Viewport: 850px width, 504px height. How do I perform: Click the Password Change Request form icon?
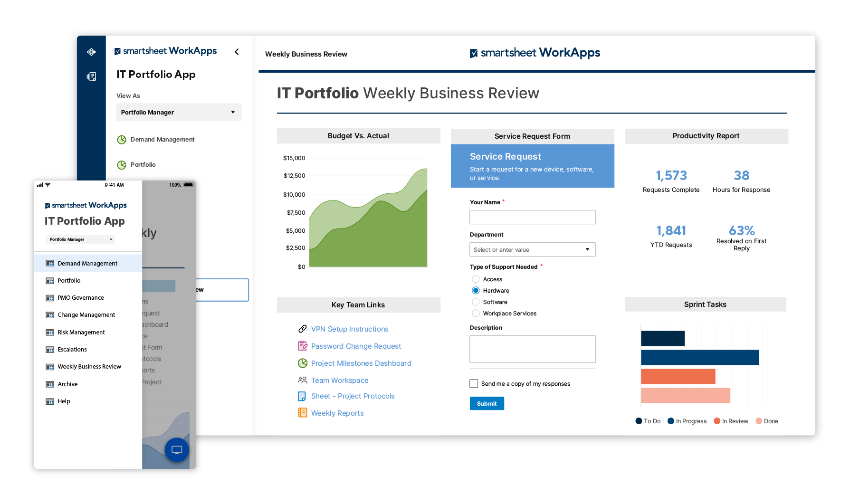point(302,346)
